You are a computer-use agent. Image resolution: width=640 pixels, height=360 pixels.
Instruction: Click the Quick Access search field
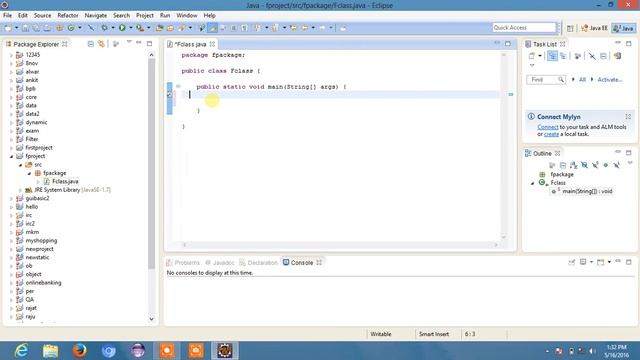click(524, 27)
